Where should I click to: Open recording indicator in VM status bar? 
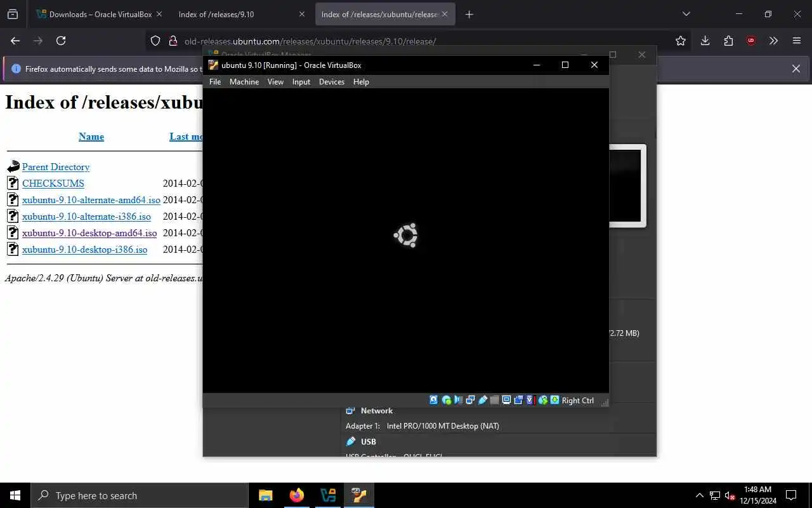click(x=518, y=400)
